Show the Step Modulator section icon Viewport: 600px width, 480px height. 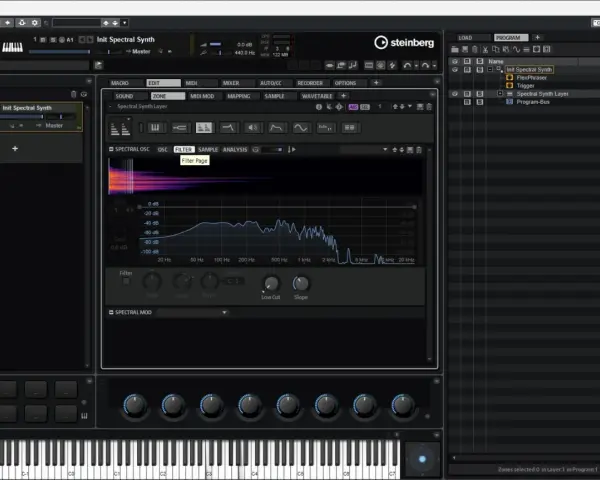[325, 127]
